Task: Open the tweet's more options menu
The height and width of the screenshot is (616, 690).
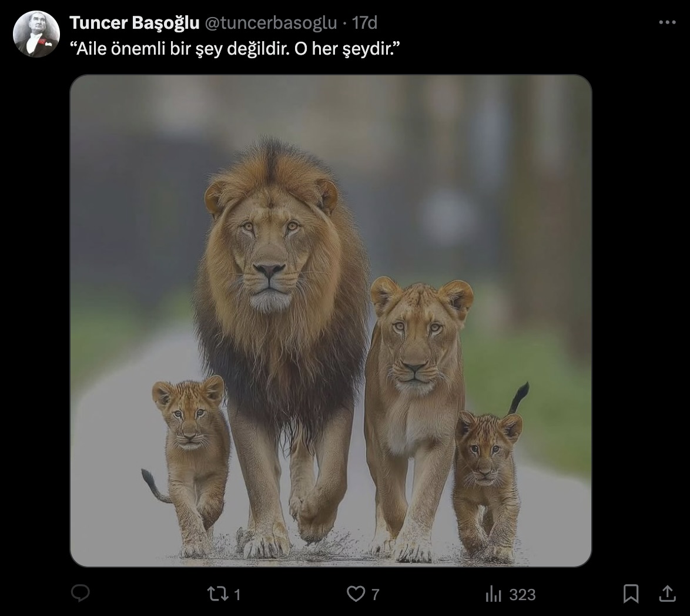Action: click(667, 22)
